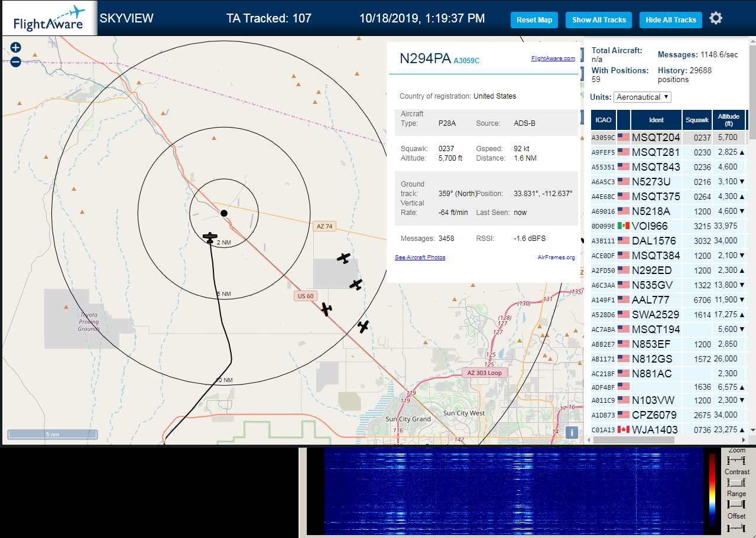Select VOI966 row
Viewport: 756px width, 538px height.
669,226
